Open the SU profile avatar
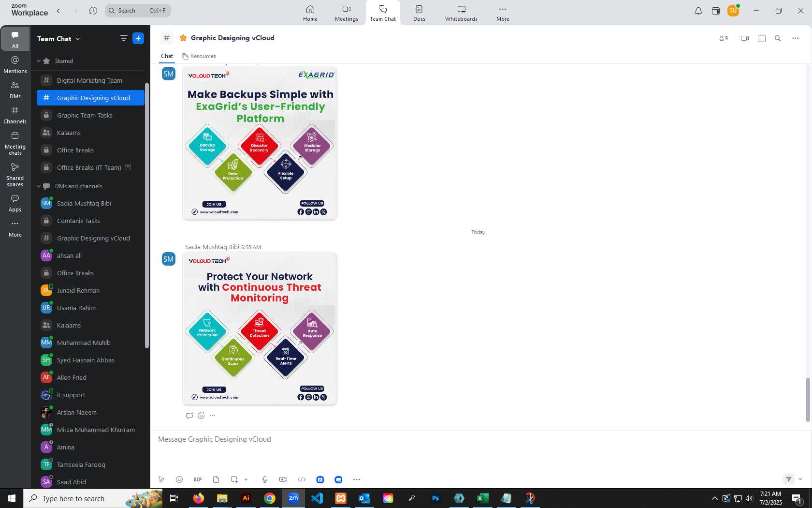 (x=733, y=10)
